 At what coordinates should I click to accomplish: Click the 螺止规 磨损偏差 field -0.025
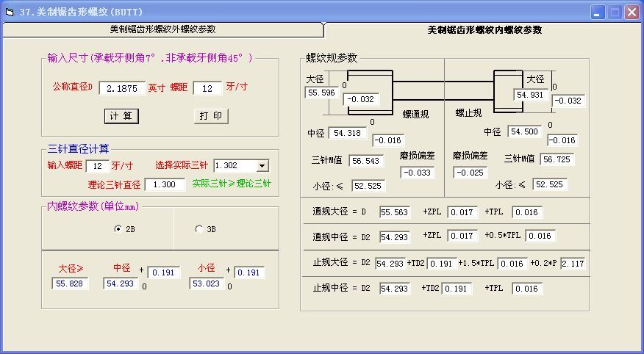coord(471,173)
